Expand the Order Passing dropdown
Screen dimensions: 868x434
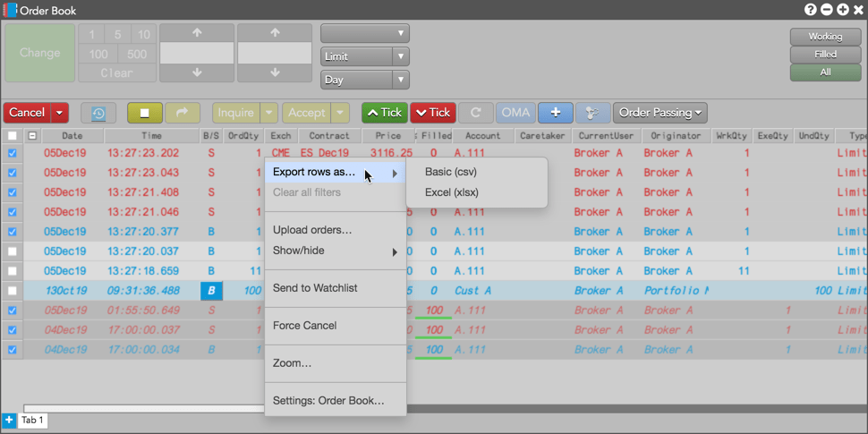[x=660, y=113]
